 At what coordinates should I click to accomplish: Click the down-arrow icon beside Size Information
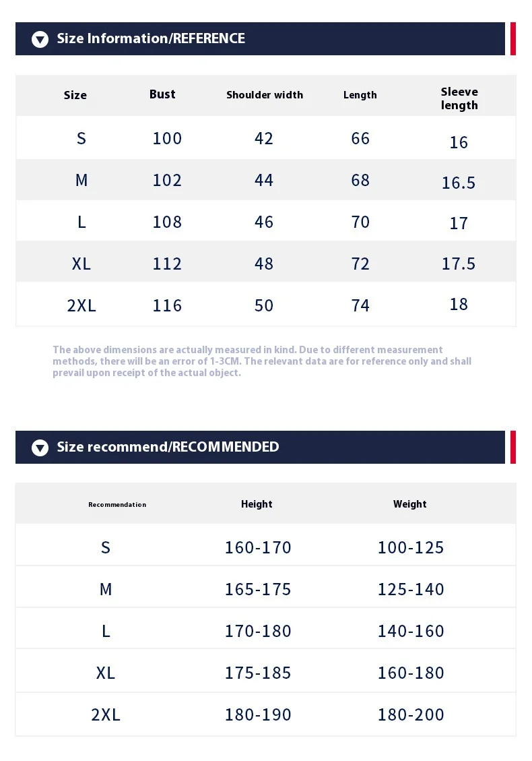point(40,39)
